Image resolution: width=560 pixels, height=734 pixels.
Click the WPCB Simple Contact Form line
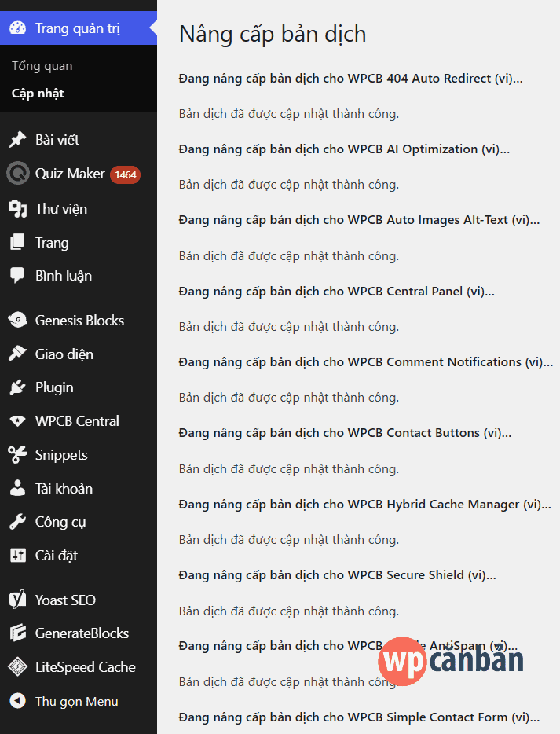(359, 717)
